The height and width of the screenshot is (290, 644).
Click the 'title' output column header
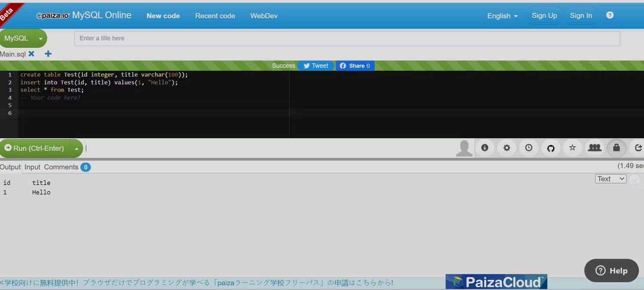41,183
